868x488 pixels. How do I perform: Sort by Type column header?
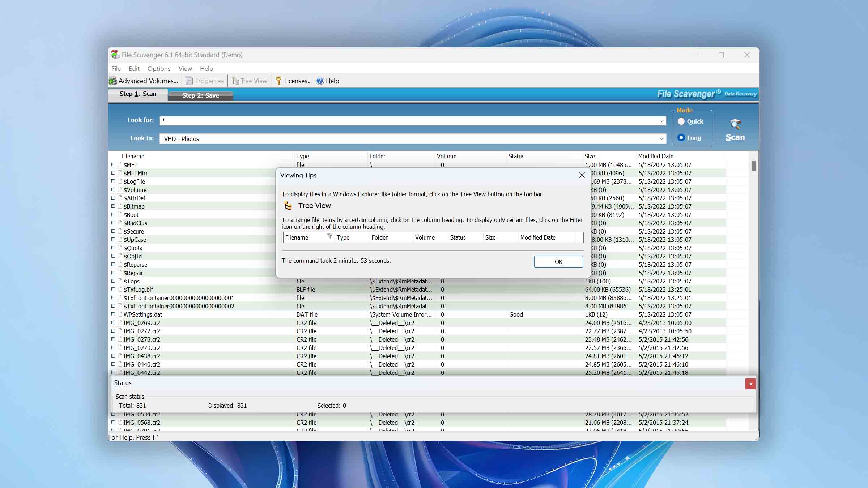[302, 156]
